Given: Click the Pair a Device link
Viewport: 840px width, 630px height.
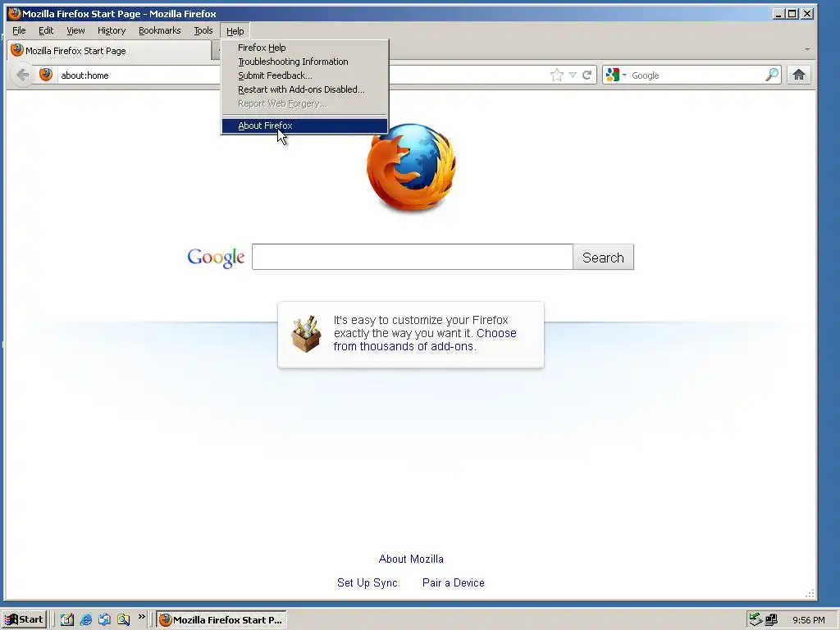Looking at the screenshot, I should (453, 582).
